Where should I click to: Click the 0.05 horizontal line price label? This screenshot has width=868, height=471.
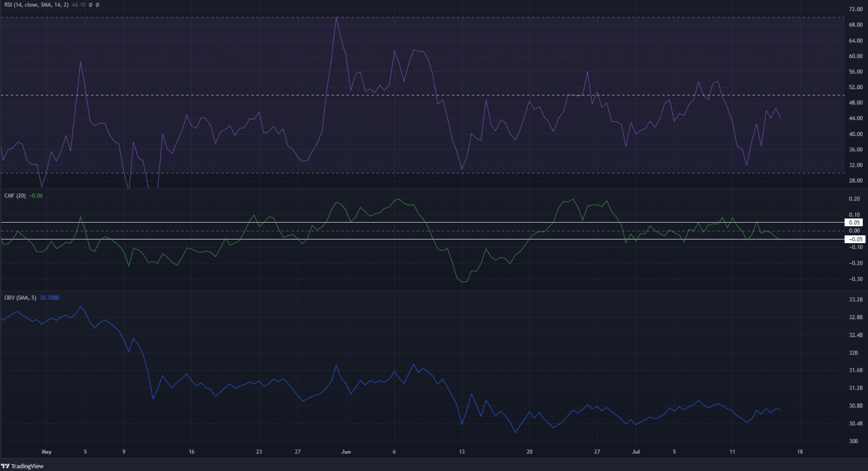click(854, 223)
